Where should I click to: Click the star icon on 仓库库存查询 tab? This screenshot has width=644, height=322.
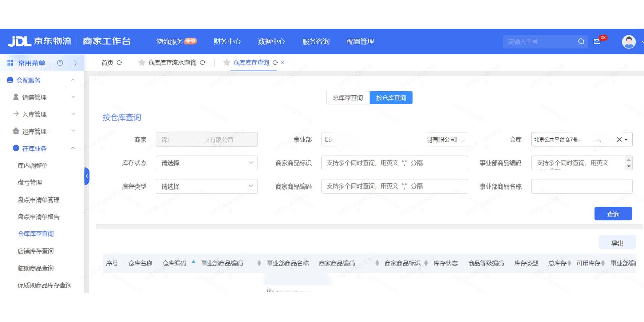[227, 62]
